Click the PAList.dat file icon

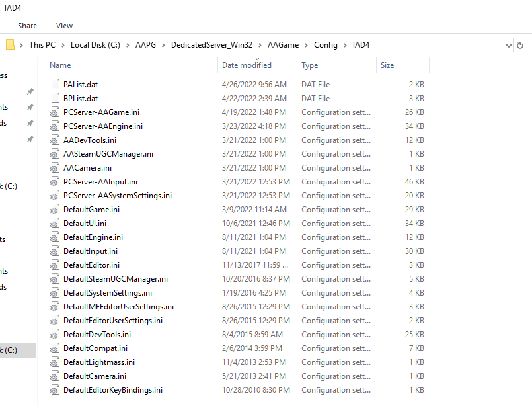point(56,85)
